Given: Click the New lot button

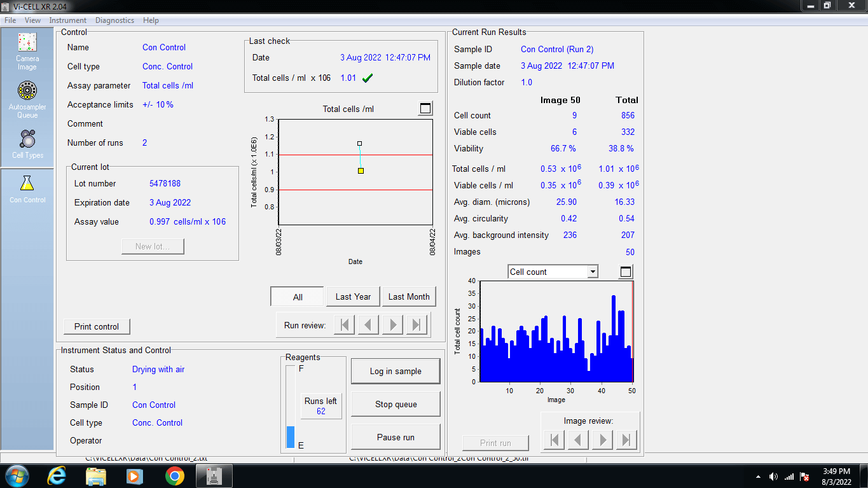Looking at the screenshot, I should [153, 246].
